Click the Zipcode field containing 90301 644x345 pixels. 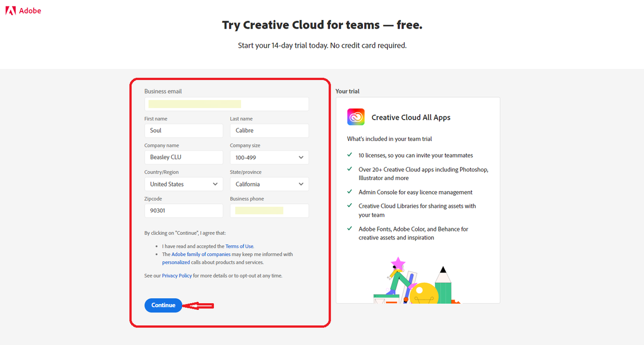(184, 211)
